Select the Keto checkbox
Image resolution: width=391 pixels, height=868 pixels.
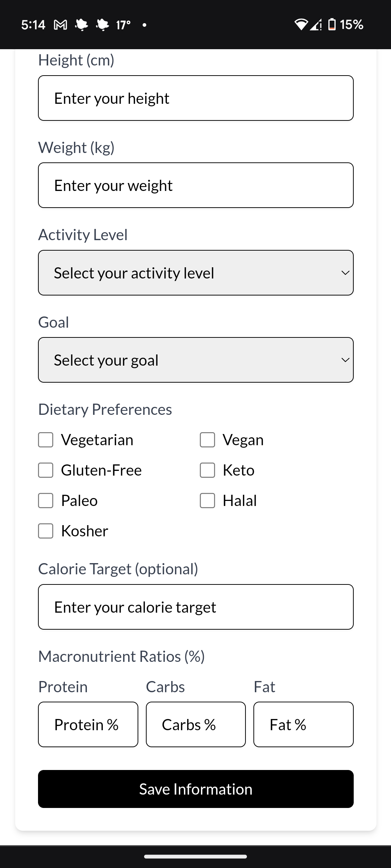tap(207, 470)
